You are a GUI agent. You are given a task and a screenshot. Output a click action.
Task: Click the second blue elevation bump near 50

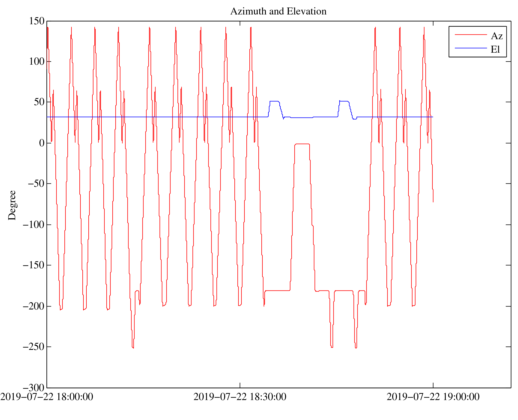point(344,101)
